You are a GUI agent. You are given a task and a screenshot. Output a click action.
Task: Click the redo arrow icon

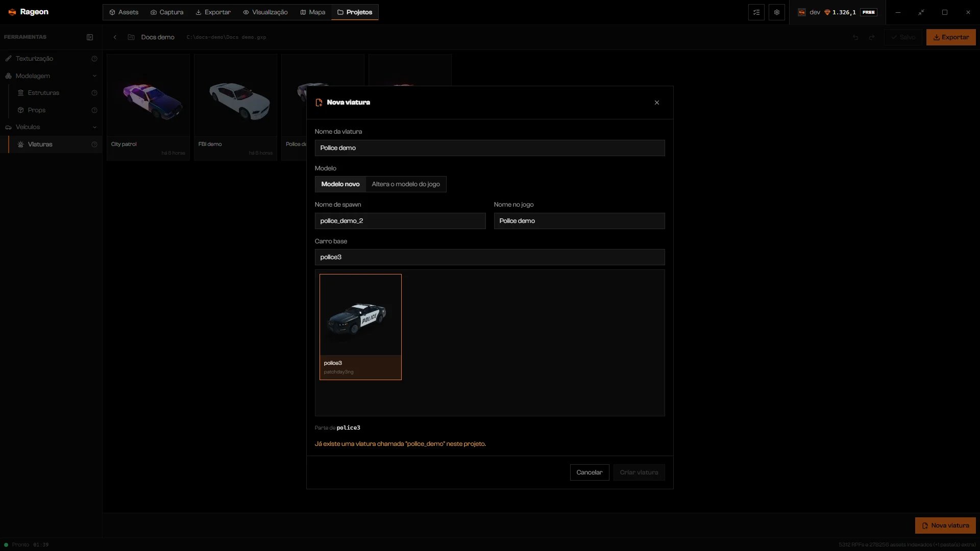coord(872,37)
